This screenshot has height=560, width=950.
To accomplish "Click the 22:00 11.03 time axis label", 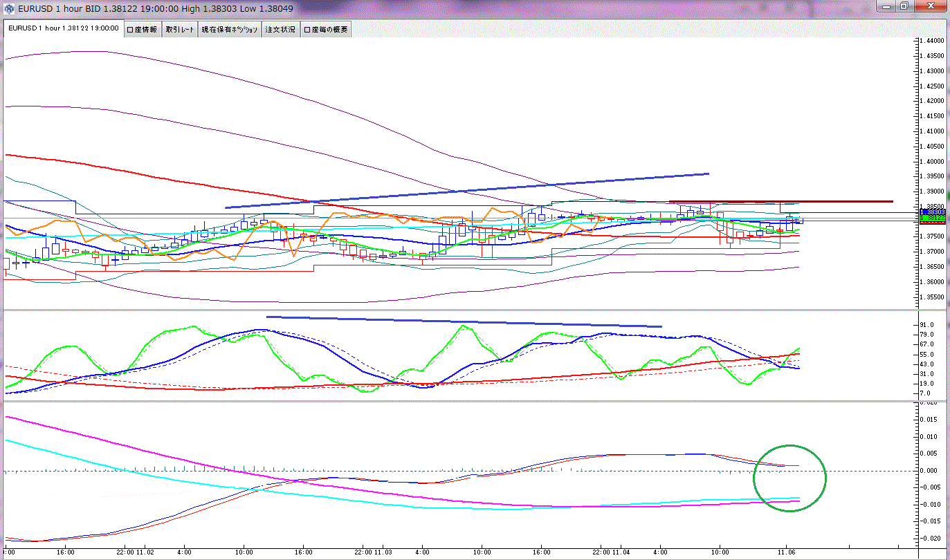I will [x=375, y=553].
